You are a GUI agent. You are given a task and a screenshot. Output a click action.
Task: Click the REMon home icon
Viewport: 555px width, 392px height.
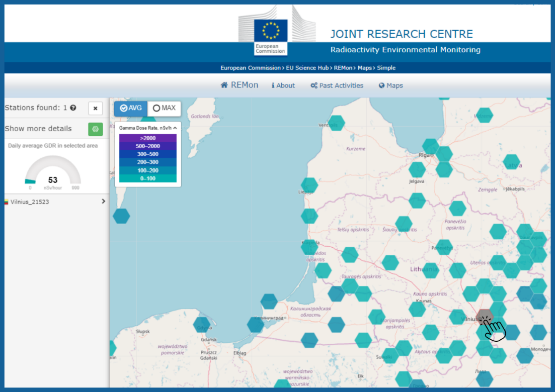click(224, 85)
